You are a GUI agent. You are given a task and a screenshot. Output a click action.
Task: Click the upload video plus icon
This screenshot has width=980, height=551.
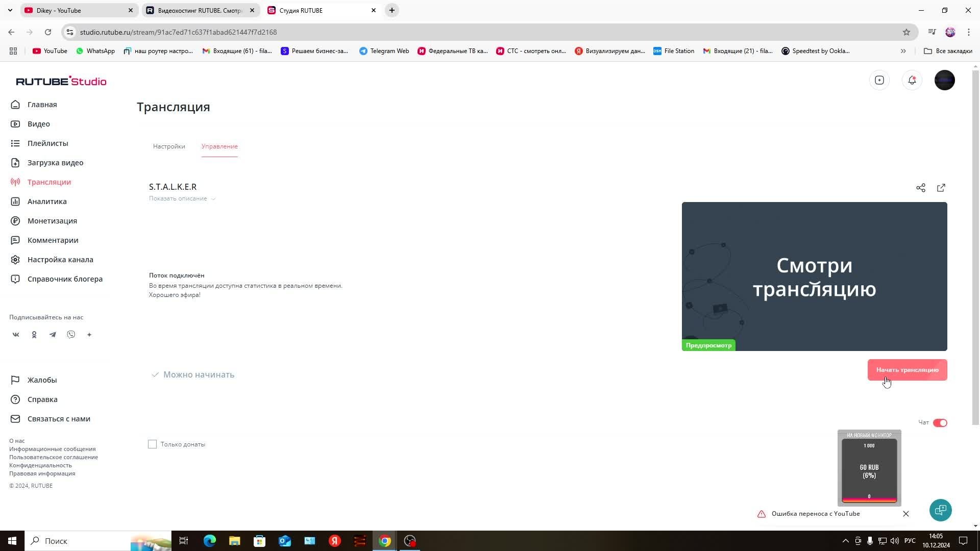point(879,80)
